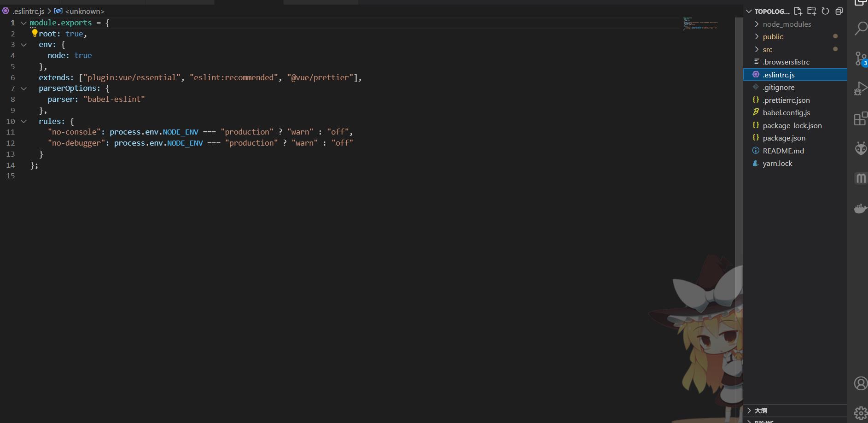Image resolution: width=868 pixels, height=423 pixels.
Task: Click the "no-console" rule key
Action: (74, 132)
